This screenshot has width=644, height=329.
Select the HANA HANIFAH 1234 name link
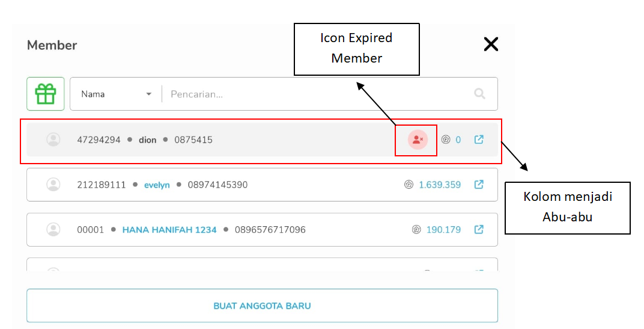pyautogui.click(x=169, y=230)
